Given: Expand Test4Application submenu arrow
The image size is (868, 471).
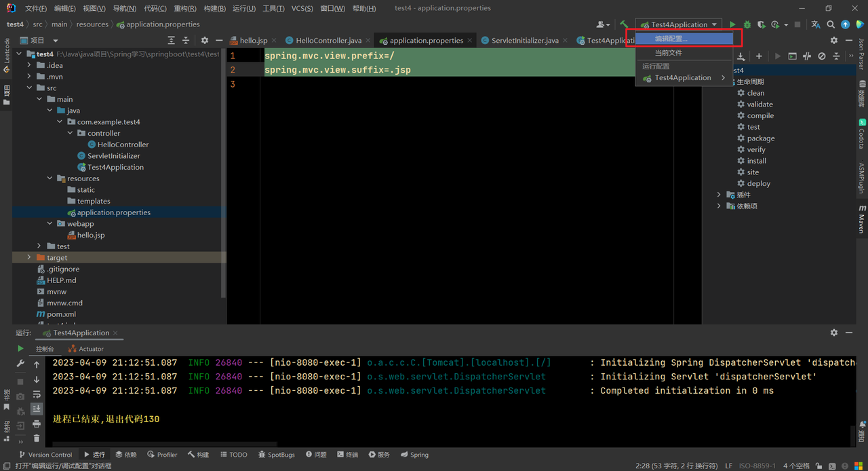Looking at the screenshot, I should tap(724, 77).
